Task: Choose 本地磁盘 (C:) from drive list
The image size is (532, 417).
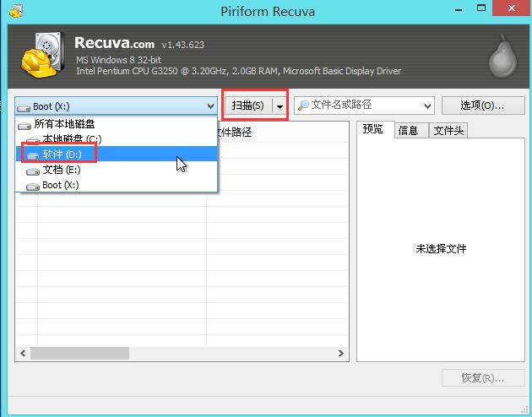Action: 116,138
